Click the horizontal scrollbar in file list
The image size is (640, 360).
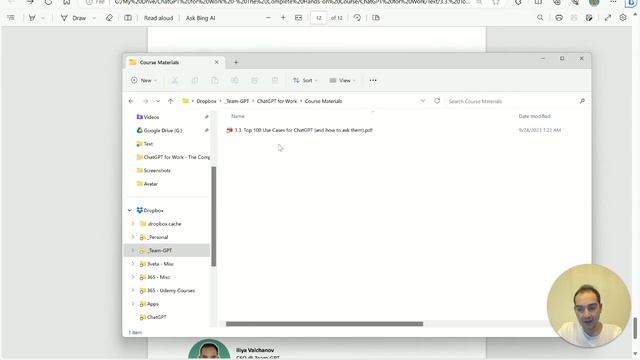click(x=324, y=324)
